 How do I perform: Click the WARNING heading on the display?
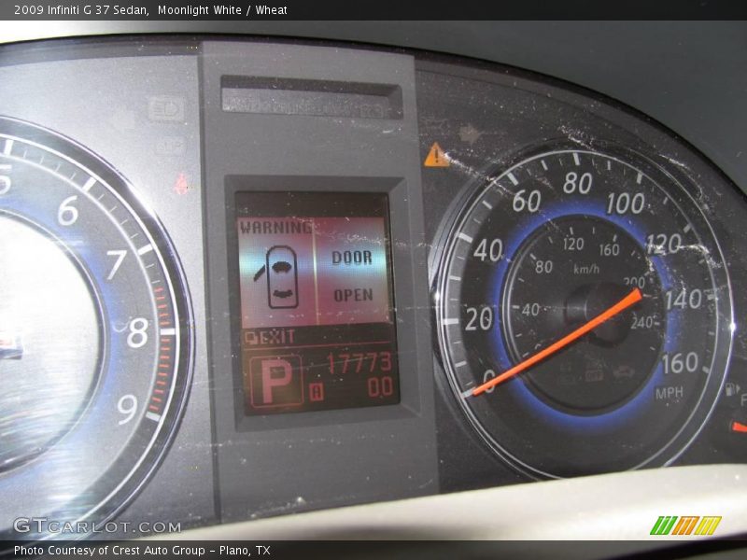click(x=275, y=228)
